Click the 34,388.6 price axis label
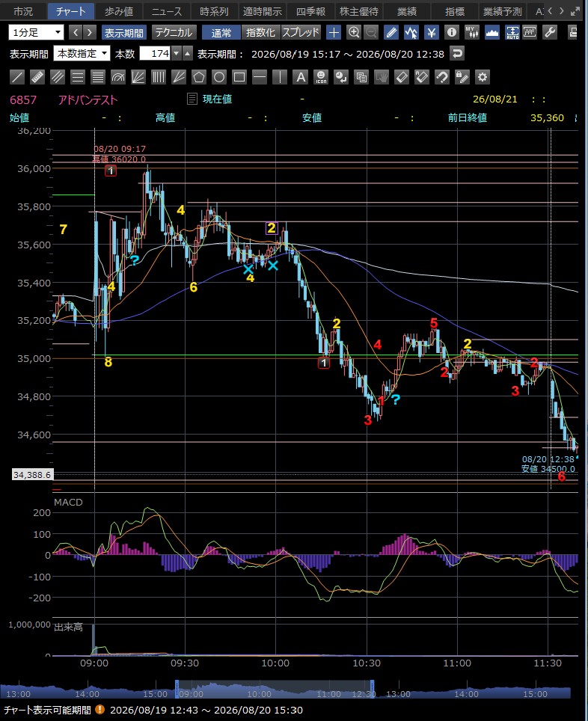Screen dimensions: 588x721 [32, 474]
